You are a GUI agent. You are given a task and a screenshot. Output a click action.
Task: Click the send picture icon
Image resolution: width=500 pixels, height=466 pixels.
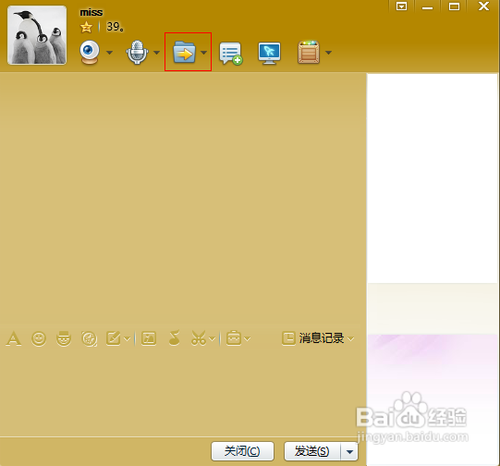tap(149, 338)
